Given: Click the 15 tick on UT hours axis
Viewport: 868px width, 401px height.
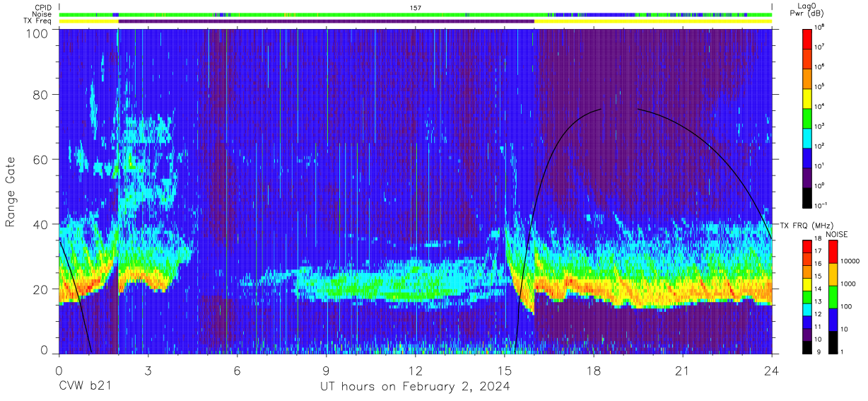Looking at the screenshot, I should [505, 371].
